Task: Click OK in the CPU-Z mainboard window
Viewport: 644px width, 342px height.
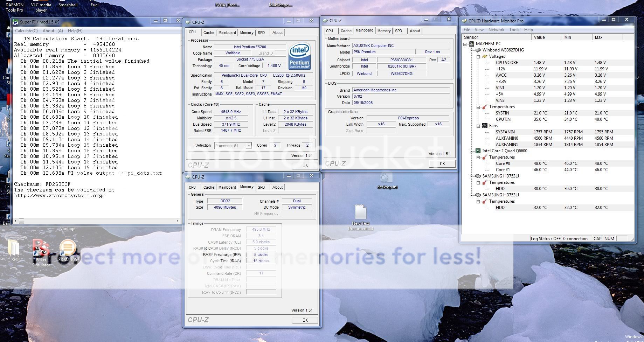Action: click(x=442, y=163)
